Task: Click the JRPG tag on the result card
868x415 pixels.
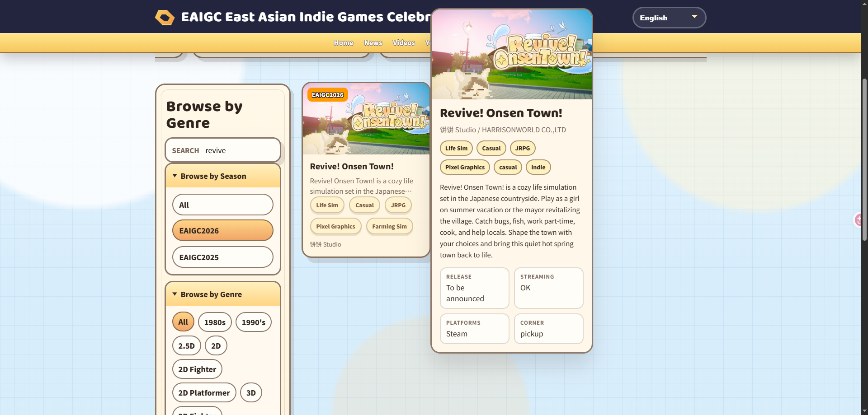Action: 398,205
